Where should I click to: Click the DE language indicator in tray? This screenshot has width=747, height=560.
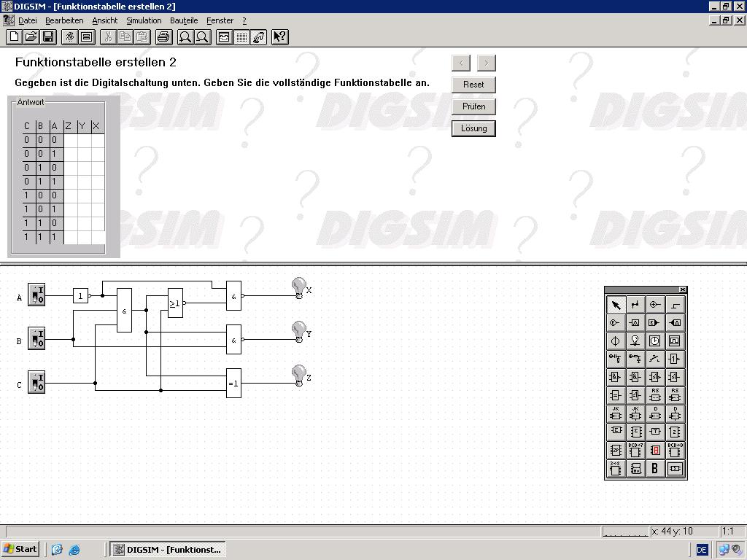point(702,550)
